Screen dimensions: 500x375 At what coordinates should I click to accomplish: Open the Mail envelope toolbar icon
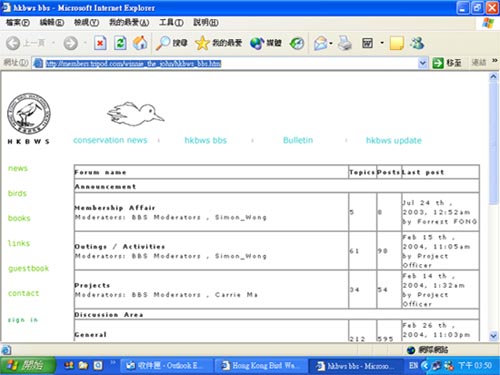click(320, 43)
